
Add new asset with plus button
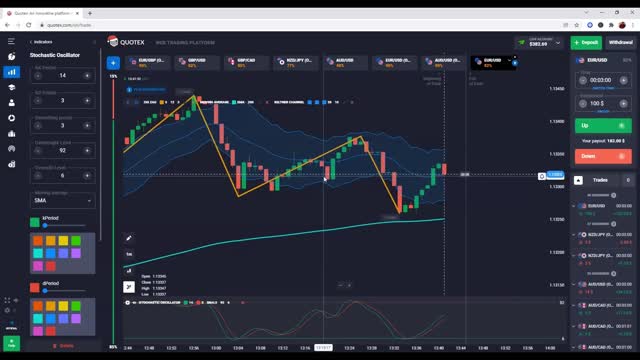click(x=113, y=63)
